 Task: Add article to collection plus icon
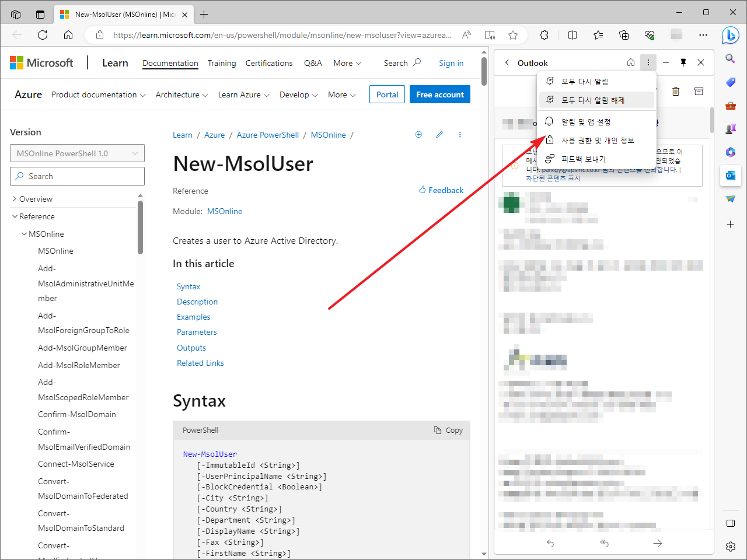[418, 135]
